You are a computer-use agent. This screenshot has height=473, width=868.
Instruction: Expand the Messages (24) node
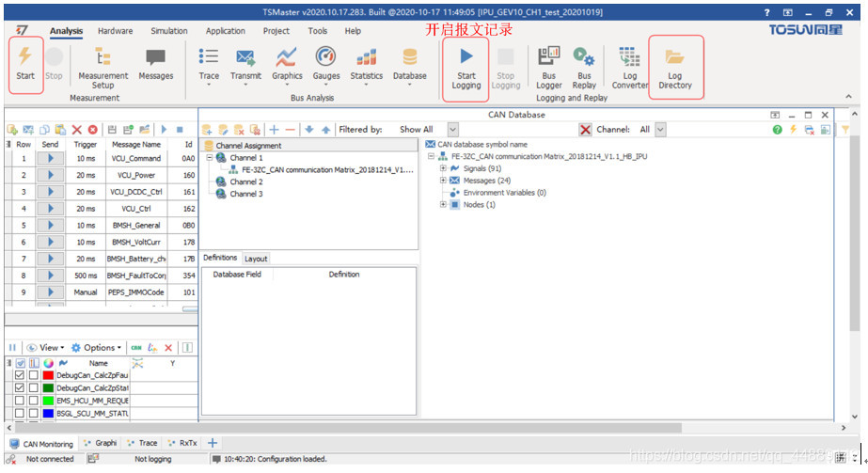tap(443, 181)
